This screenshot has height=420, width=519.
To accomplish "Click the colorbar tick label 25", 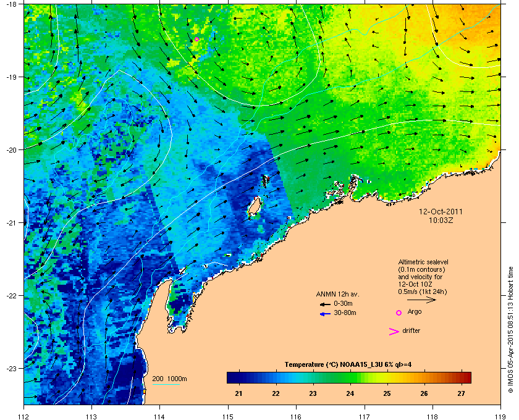I will click(x=387, y=393).
